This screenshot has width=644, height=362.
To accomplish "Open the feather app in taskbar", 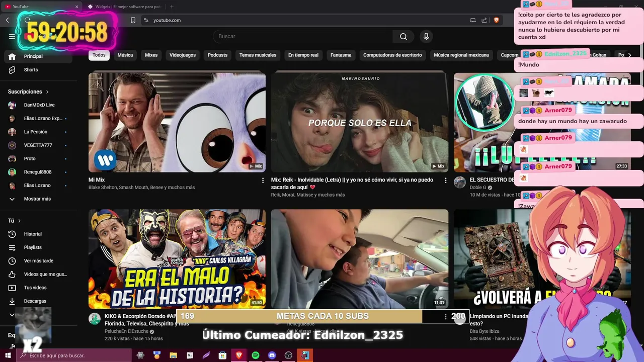I will click(x=206, y=355).
